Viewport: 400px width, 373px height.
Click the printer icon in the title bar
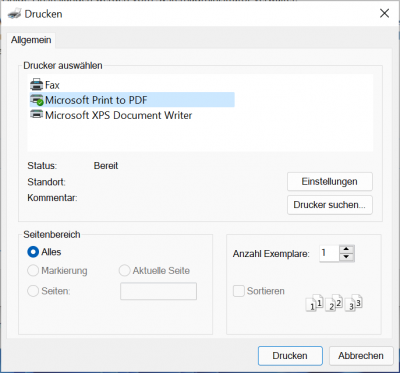15,14
